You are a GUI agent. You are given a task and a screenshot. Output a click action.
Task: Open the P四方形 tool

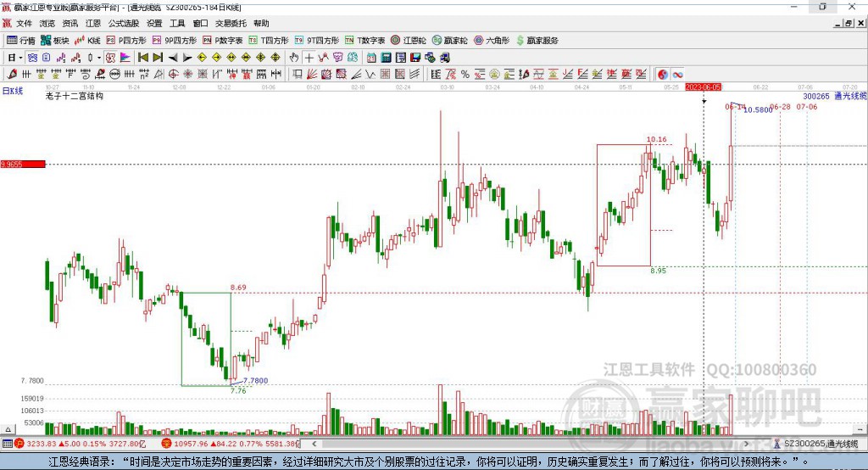pos(126,41)
